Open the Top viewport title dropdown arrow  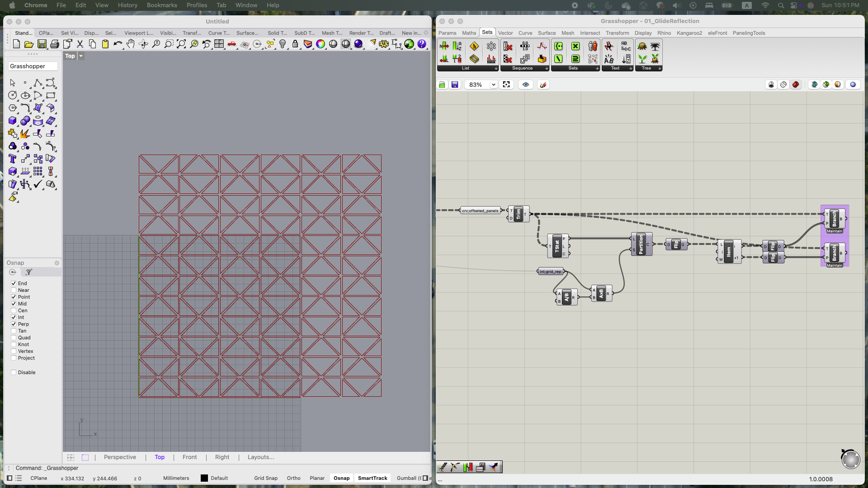tap(81, 56)
